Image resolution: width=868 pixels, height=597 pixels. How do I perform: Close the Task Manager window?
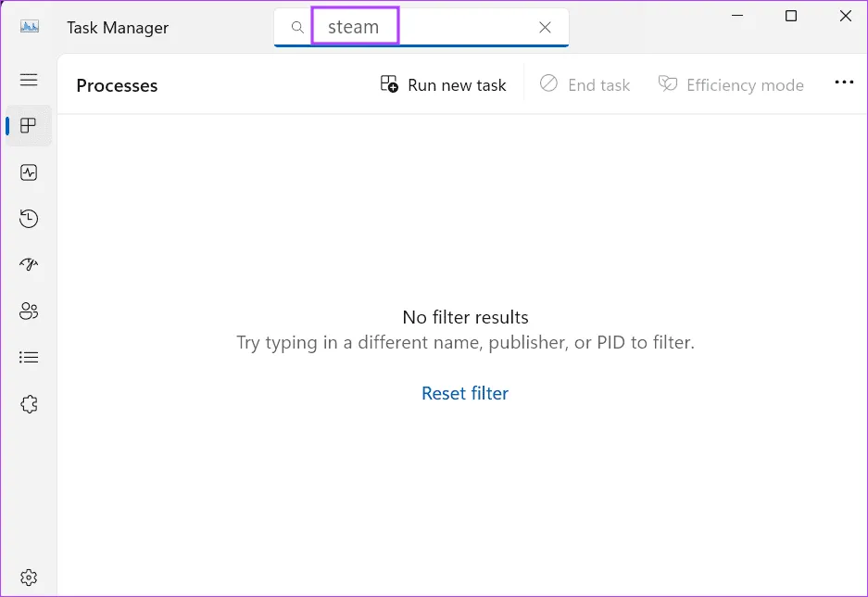(x=845, y=16)
